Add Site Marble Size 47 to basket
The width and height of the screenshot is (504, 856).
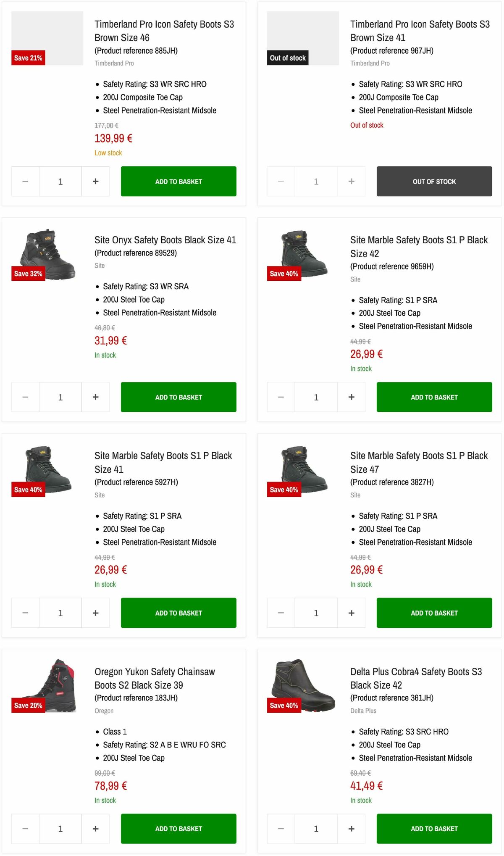tap(434, 613)
